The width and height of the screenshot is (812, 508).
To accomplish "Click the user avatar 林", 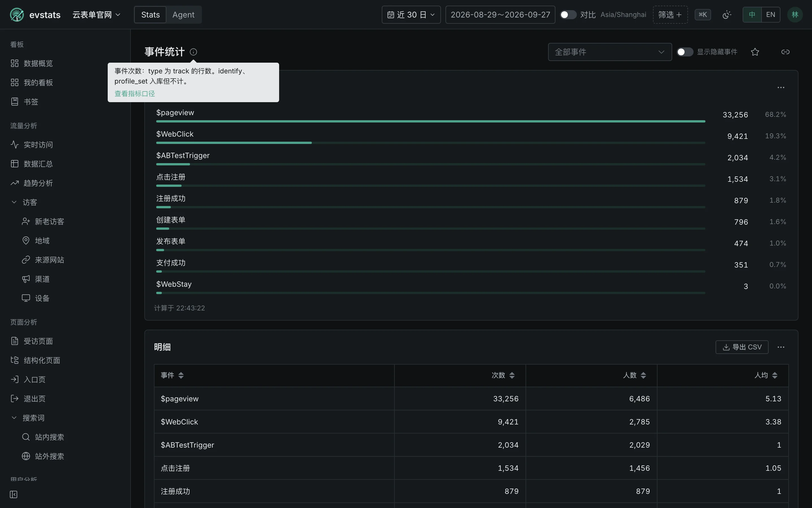I will pos(795,15).
